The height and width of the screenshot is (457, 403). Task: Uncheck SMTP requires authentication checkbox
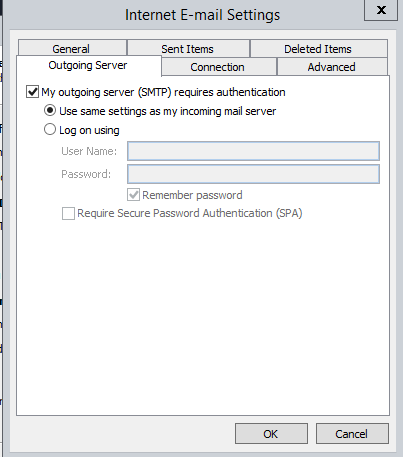[32, 92]
